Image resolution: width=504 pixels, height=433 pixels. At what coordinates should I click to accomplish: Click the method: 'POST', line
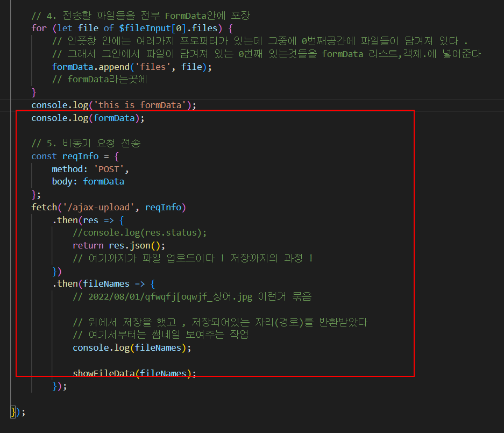[x=90, y=169]
